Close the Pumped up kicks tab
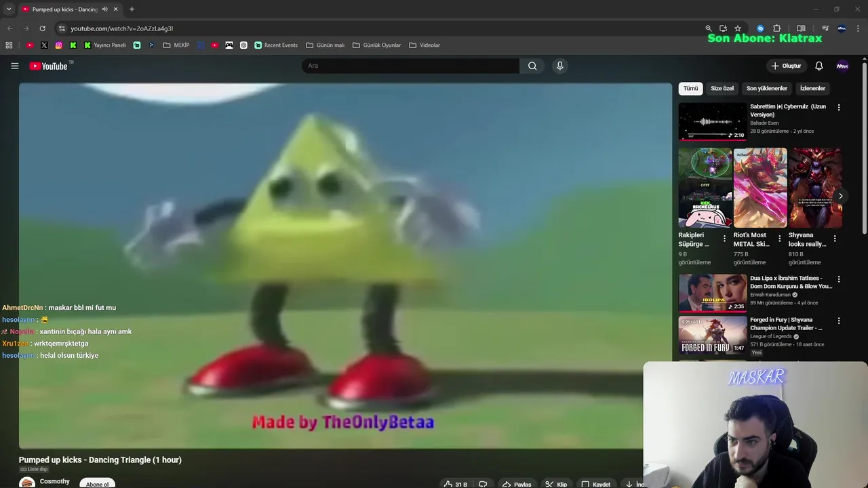This screenshot has width=868, height=488. click(x=115, y=9)
